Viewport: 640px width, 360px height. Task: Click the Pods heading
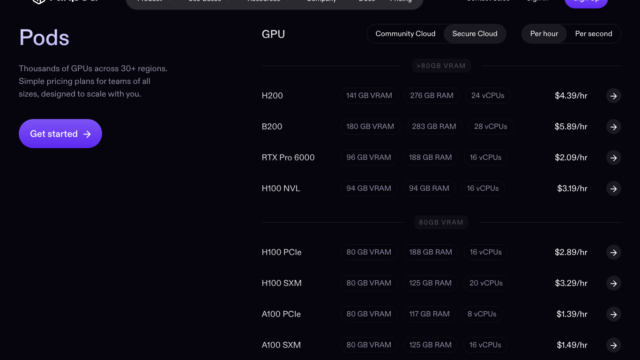(x=44, y=38)
